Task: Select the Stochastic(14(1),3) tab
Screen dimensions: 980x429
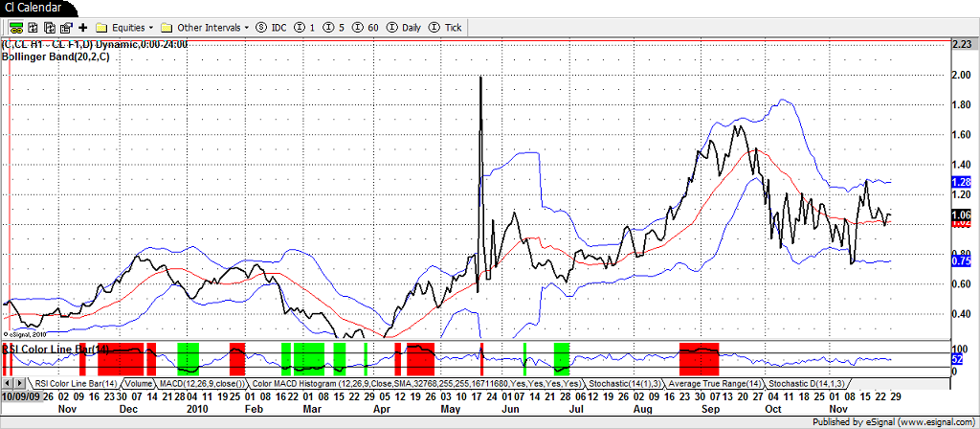Action: click(x=620, y=383)
